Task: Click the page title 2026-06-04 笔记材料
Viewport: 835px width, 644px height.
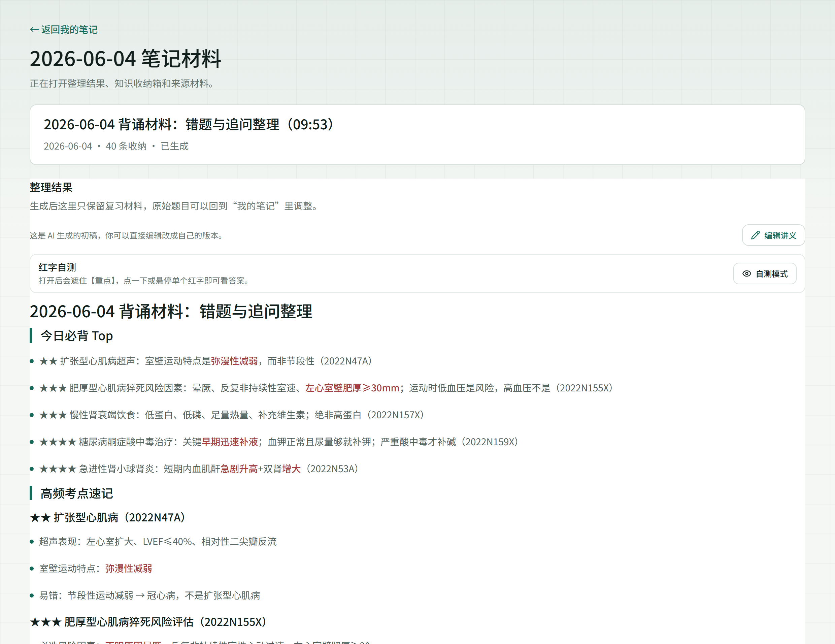Action: (125, 59)
